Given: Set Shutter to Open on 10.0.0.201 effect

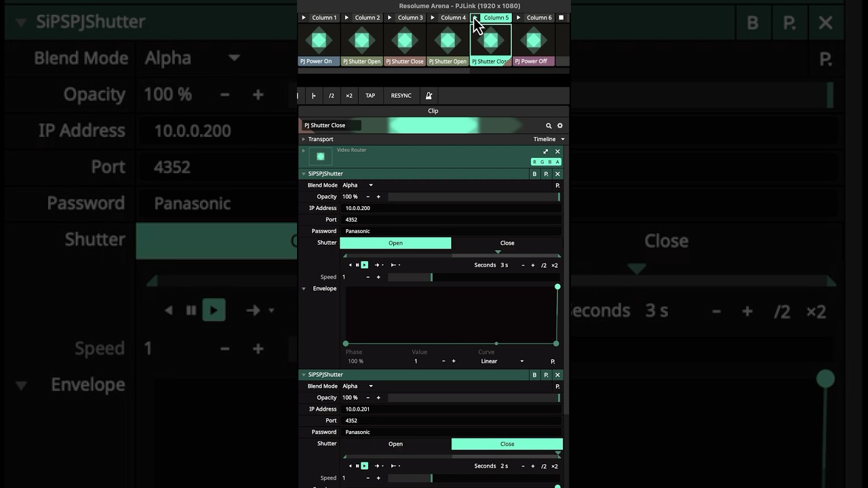Looking at the screenshot, I should pos(395,444).
